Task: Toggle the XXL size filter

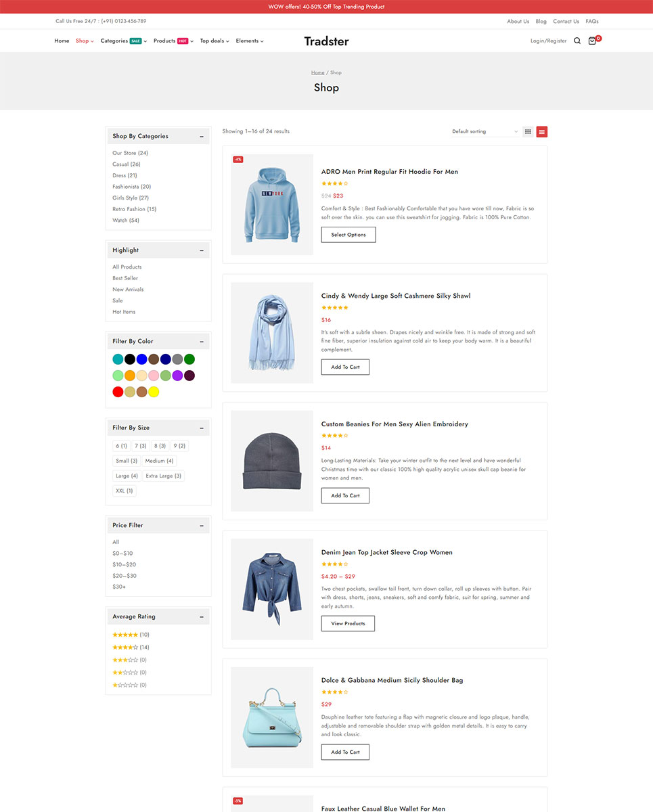Action: 124,491
